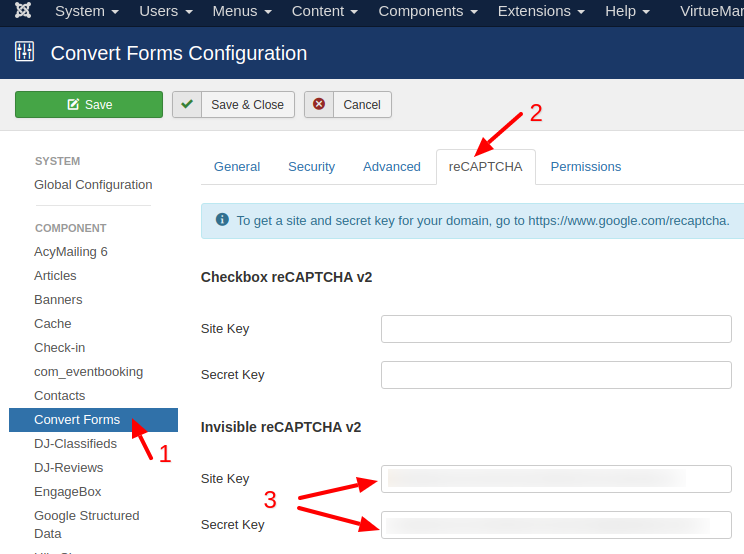This screenshot has height=554, width=744.
Task: Click Invisible reCAPTCHA v2 Secret Key field
Action: point(556,525)
